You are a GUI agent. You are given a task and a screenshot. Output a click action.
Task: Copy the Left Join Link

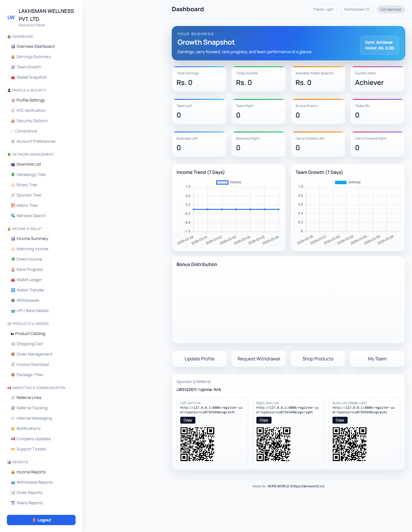click(188, 420)
